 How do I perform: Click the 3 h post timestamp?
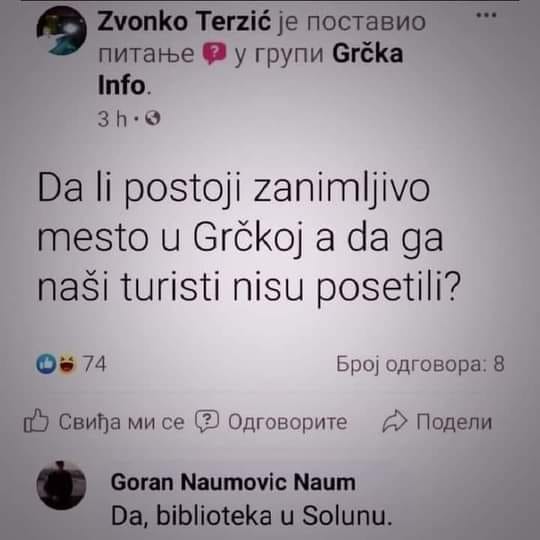(x=112, y=119)
